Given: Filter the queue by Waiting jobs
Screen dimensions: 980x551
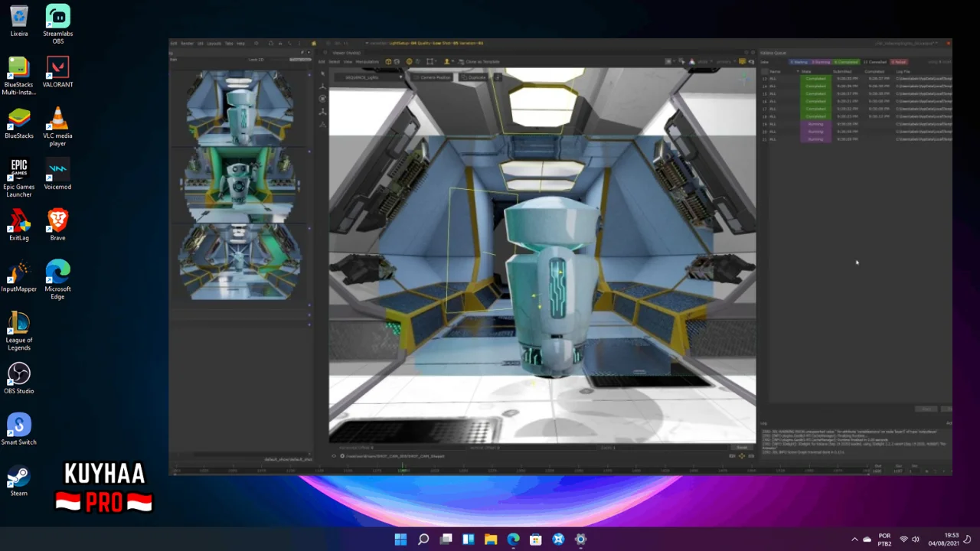Looking at the screenshot, I should click(799, 62).
